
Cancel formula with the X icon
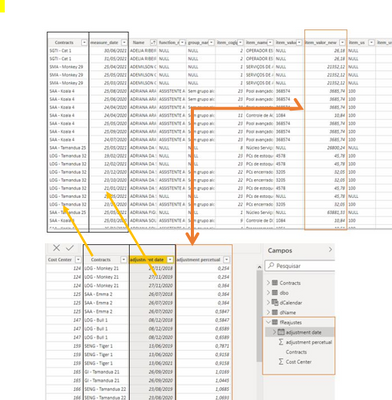(x=56, y=248)
